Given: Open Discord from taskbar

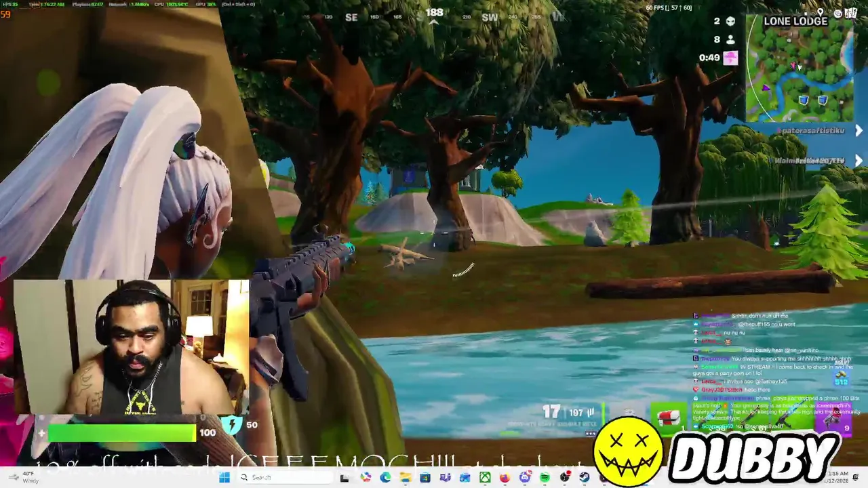Looking at the screenshot, I should (x=524, y=478).
